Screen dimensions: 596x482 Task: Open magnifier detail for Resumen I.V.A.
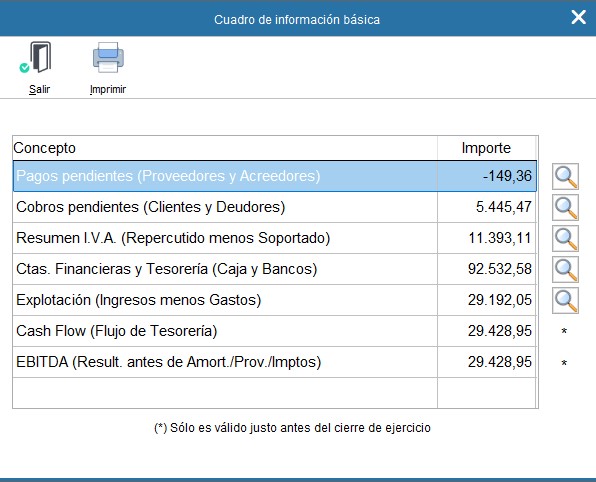click(x=565, y=238)
